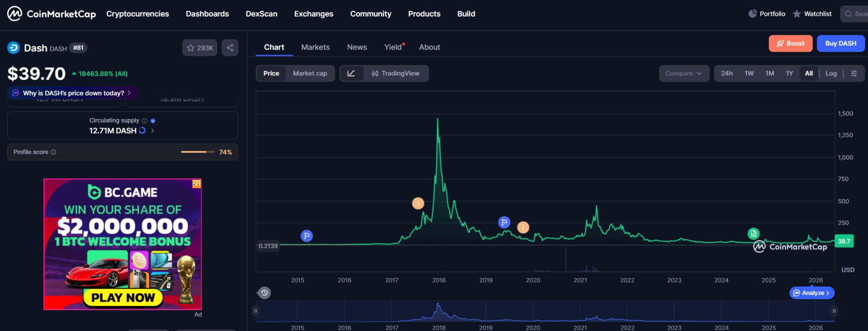Screen dimensions: 868x331
Task: Open the DexScan nav menu
Action: point(262,14)
